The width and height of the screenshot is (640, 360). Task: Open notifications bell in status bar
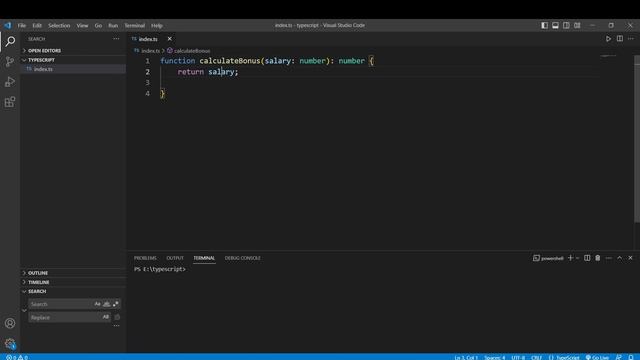coord(631,357)
